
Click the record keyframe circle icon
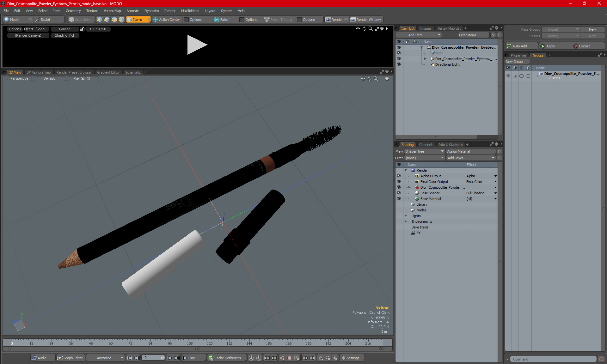point(289,358)
